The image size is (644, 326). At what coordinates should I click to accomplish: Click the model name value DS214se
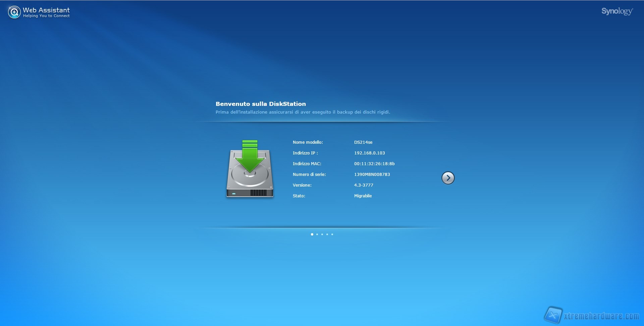(363, 142)
